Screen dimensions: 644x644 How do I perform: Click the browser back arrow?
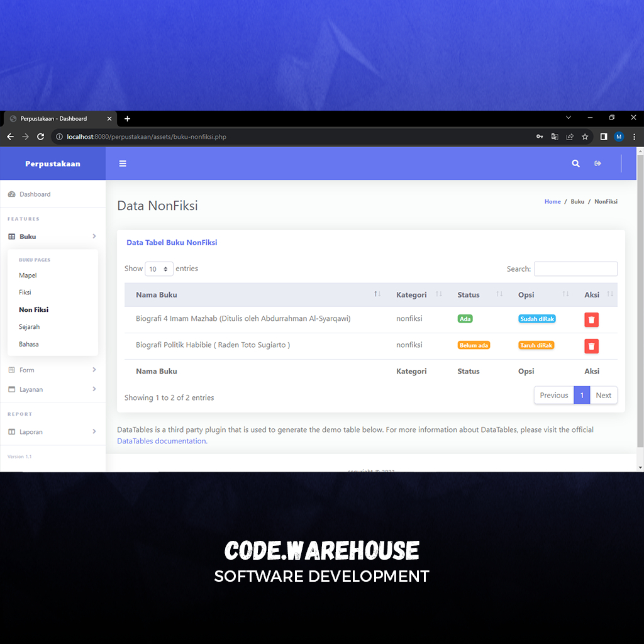[x=10, y=136]
